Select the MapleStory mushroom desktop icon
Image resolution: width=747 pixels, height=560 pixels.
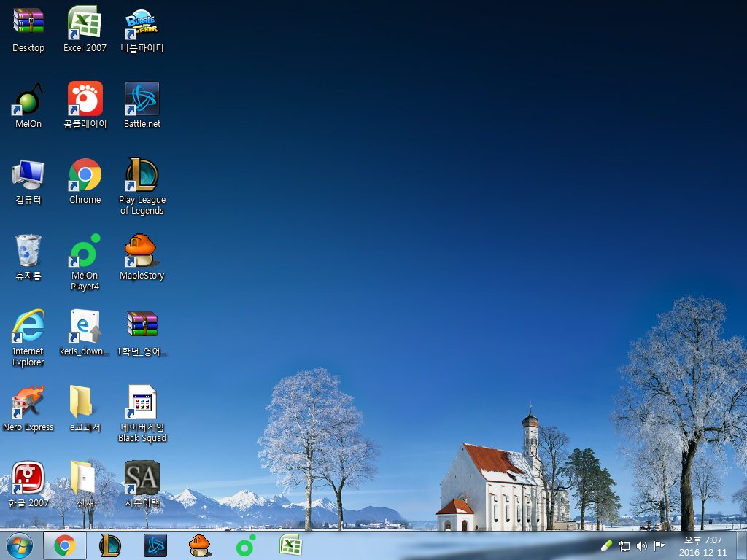point(142,251)
